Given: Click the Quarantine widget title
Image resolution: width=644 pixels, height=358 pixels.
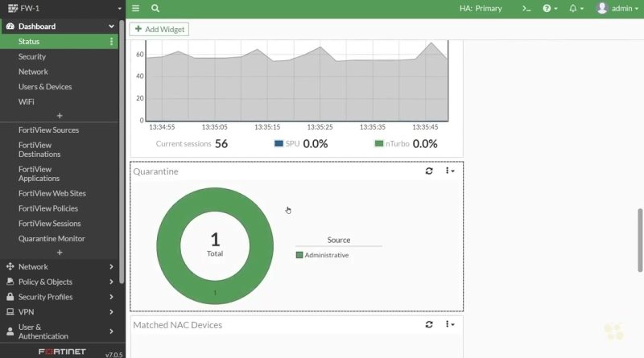Looking at the screenshot, I should pos(155,171).
